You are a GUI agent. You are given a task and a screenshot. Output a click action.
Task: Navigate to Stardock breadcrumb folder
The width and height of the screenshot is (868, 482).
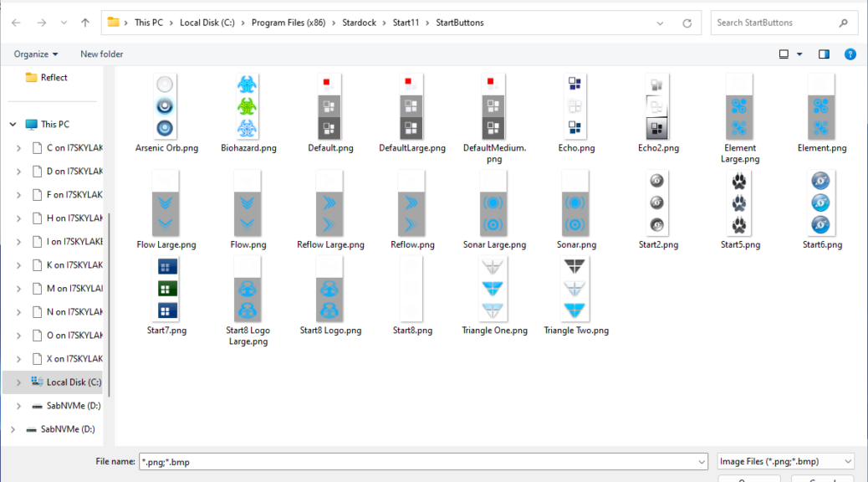(x=359, y=23)
